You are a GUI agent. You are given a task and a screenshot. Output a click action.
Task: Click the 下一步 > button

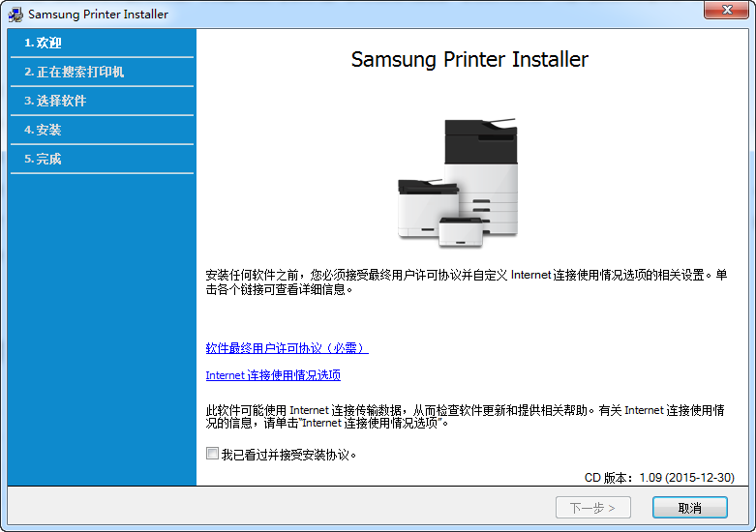pyautogui.click(x=593, y=508)
